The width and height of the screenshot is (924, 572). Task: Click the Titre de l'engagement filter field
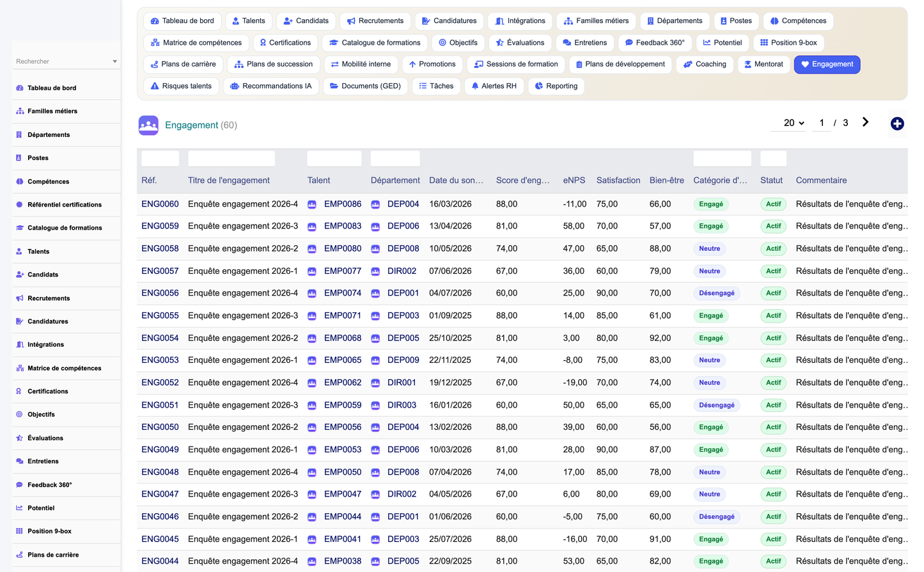[x=231, y=159]
